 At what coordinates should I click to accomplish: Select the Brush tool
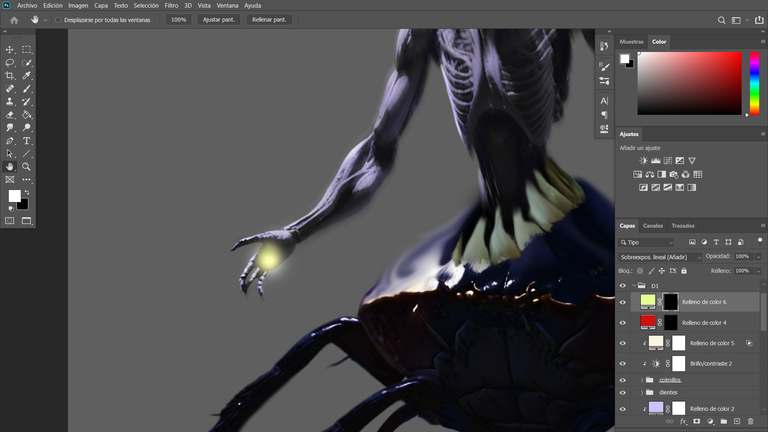(x=26, y=89)
